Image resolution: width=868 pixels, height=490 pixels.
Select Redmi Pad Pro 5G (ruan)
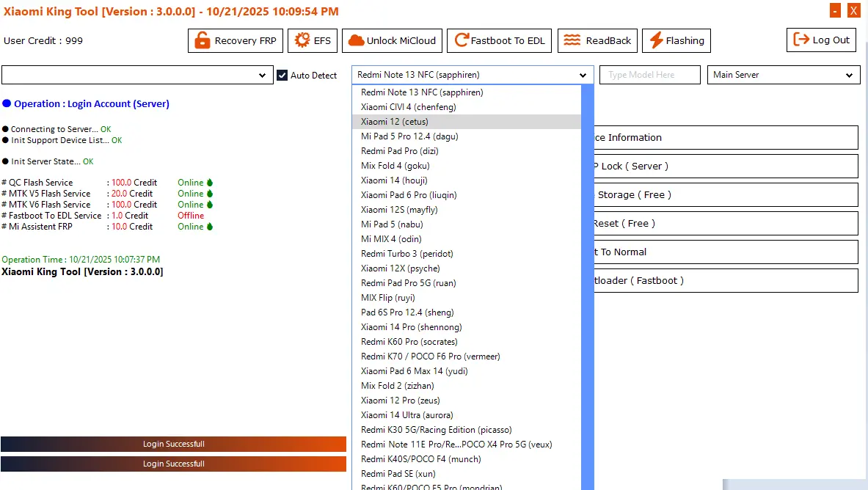pyautogui.click(x=467, y=283)
